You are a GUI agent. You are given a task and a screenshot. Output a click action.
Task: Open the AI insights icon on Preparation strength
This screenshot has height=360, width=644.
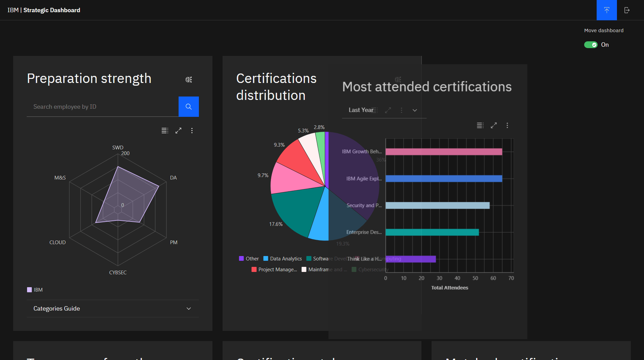[x=189, y=80]
